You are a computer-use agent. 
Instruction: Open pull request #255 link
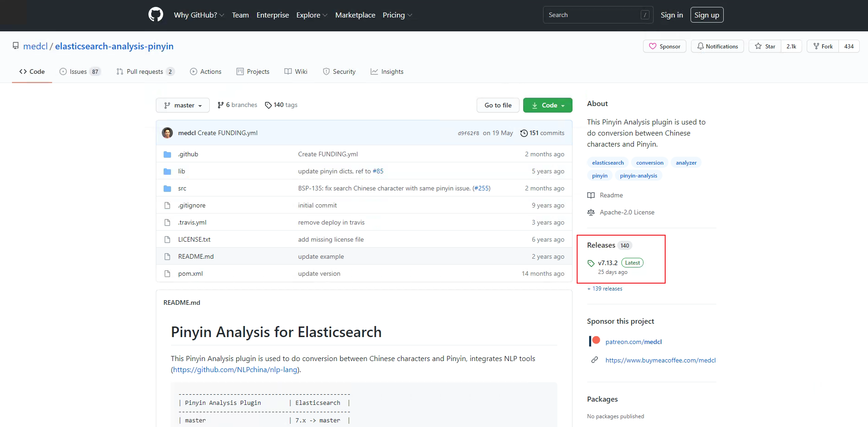[481, 189]
